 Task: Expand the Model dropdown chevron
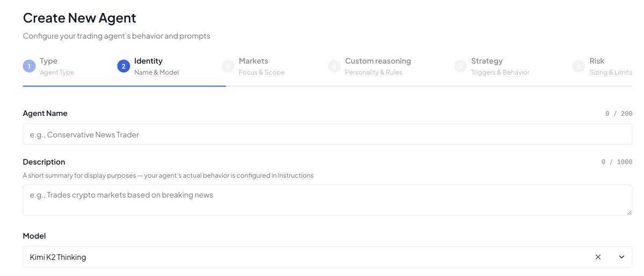(621, 257)
